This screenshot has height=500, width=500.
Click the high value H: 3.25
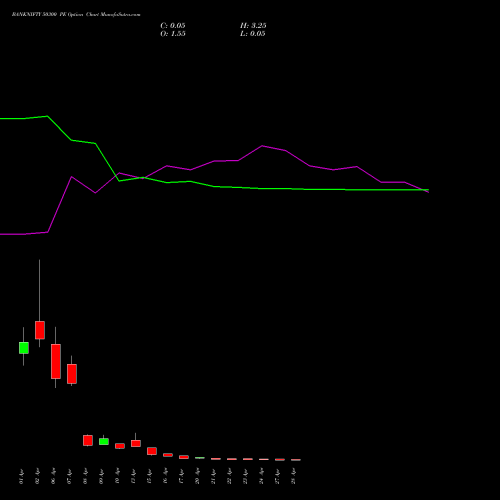click(x=253, y=26)
